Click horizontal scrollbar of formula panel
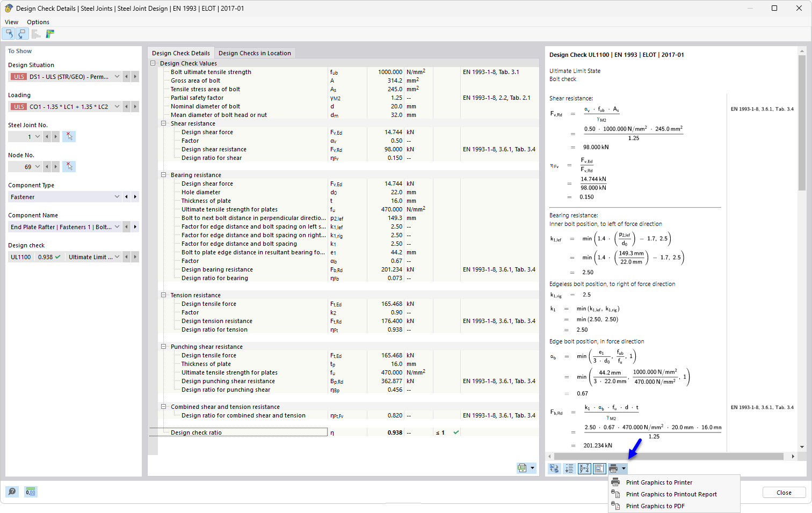Screen dimensions: 812x513 pos(669,457)
